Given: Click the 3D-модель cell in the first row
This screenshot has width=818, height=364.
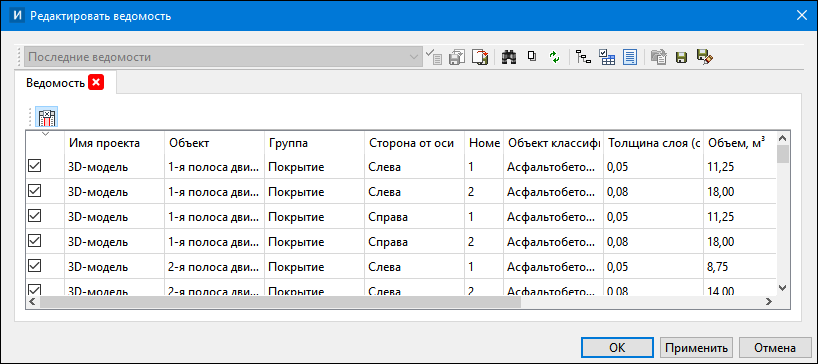Looking at the screenshot, I should point(114,167).
